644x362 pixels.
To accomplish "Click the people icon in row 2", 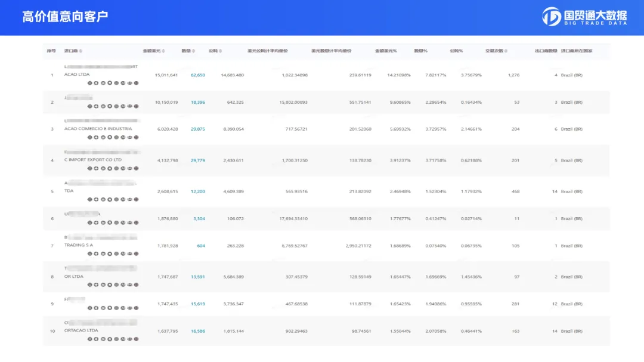I will (130, 106).
